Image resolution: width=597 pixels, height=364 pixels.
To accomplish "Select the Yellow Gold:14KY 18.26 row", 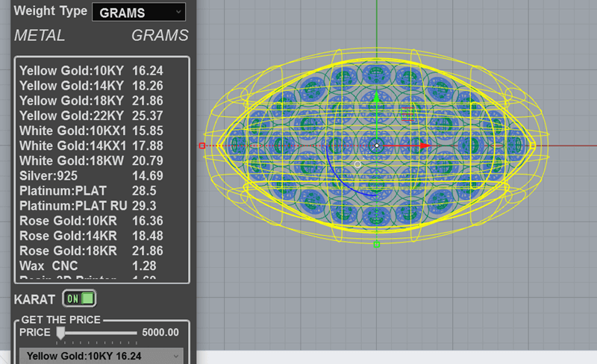I will click(x=91, y=86).
